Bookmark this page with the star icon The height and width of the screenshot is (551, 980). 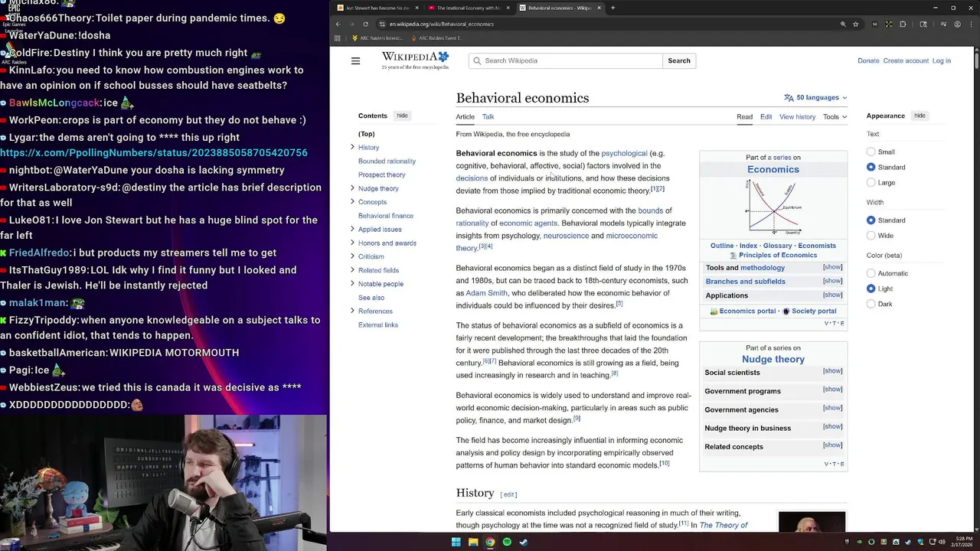(856, 24)
